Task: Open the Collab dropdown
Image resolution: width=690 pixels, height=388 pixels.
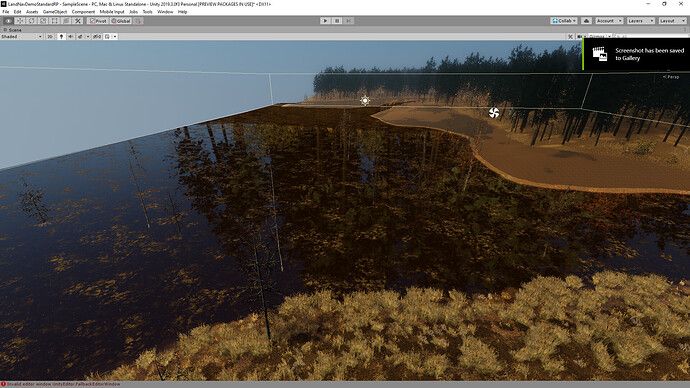Action: point(564,21)
